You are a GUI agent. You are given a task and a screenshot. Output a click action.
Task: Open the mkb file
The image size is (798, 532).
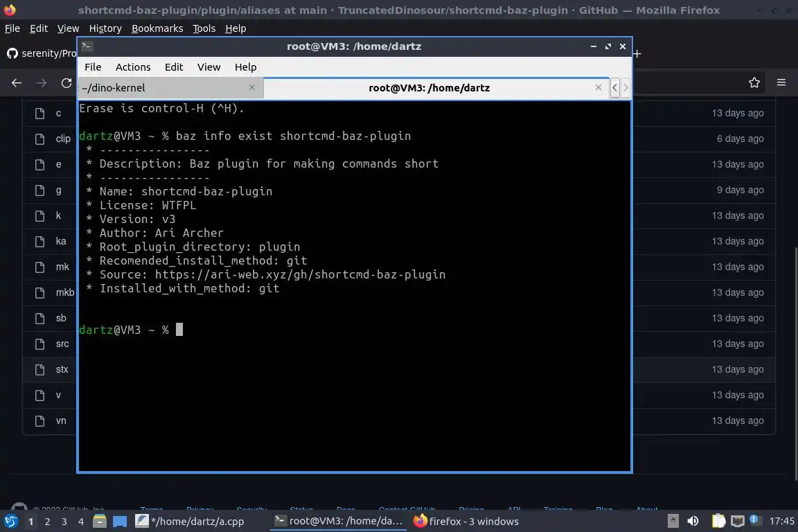coord(65,292)
